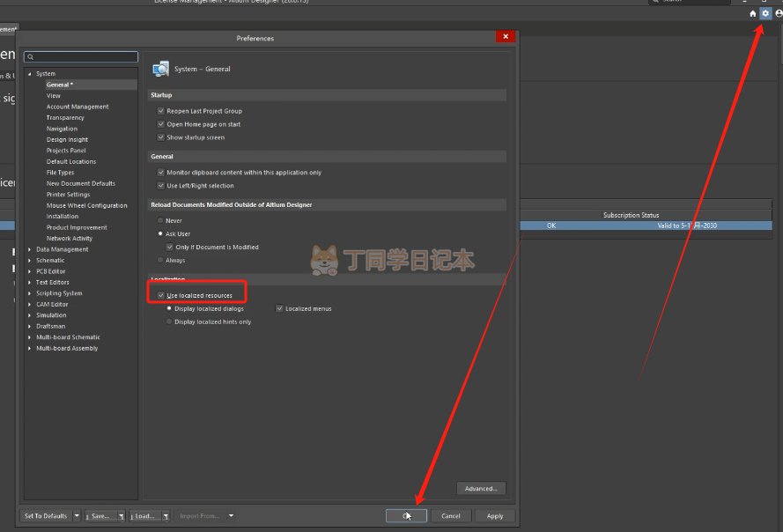
Task: Open the user account icon in top bar
Action: (x=779, y=13)
